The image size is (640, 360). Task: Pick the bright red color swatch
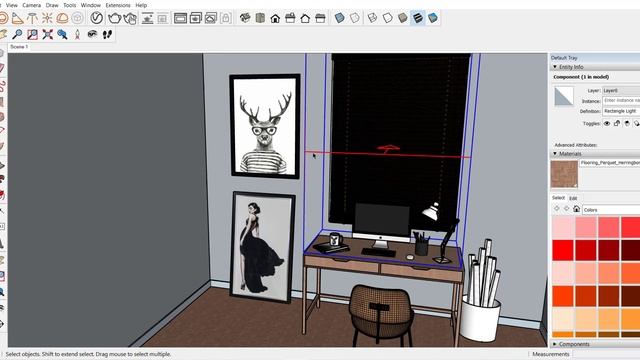[563, 250]
